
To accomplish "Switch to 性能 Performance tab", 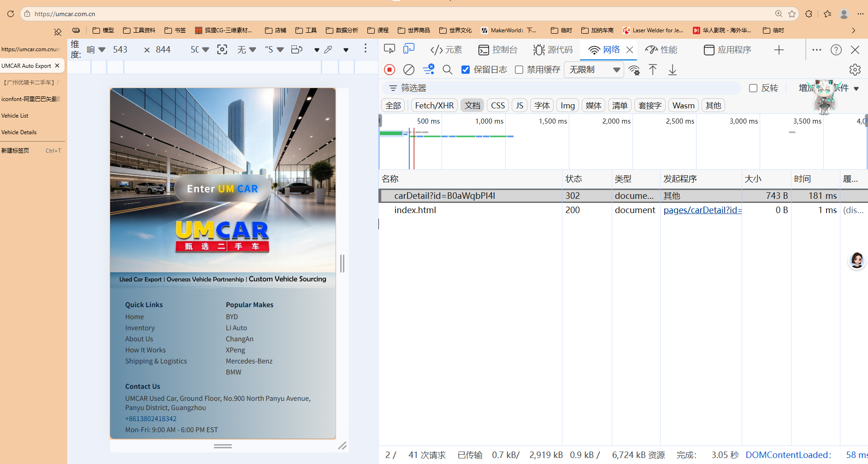I will coord(661,50).
